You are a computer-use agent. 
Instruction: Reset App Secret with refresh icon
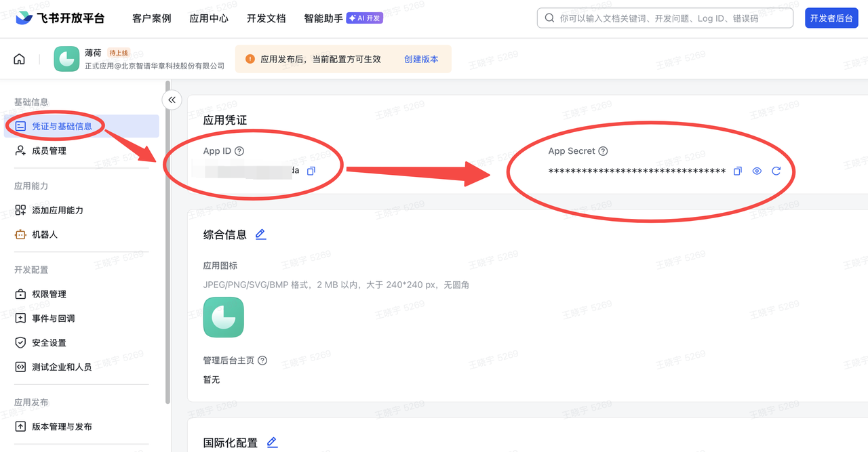(776, 171)
